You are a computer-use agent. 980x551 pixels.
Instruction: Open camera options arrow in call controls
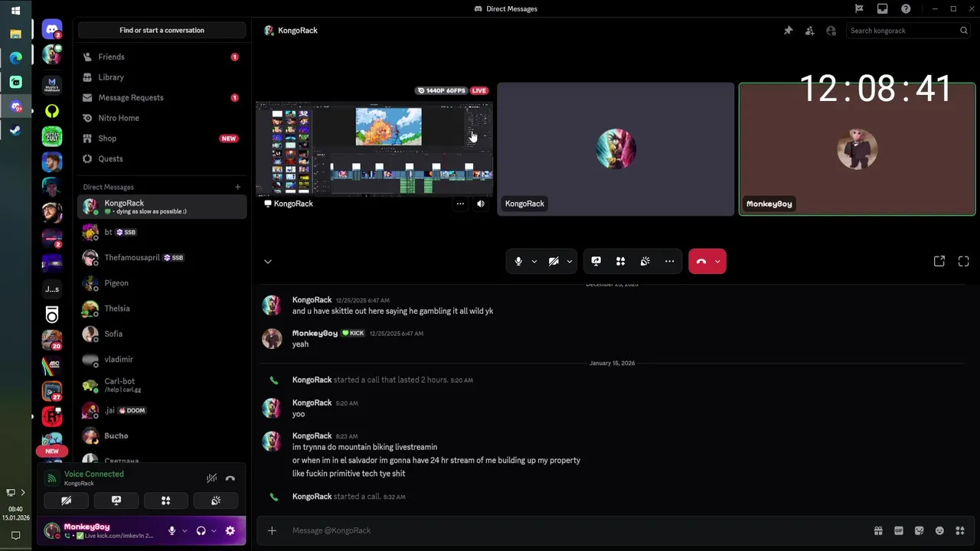(x=569, y=262)
